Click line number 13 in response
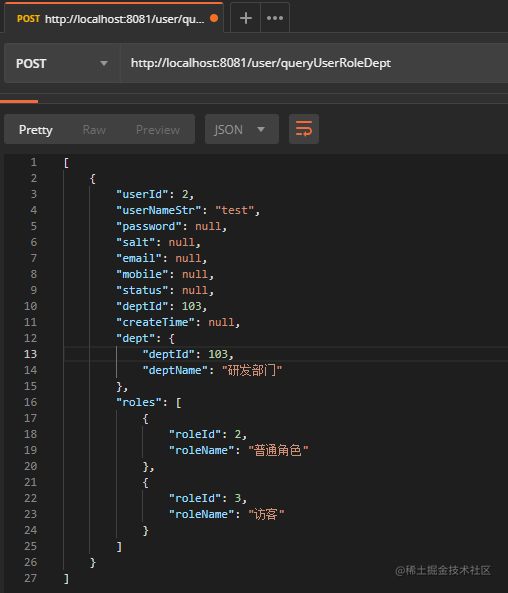The height and width of the screenshot is (593, 508). (31, 354)
